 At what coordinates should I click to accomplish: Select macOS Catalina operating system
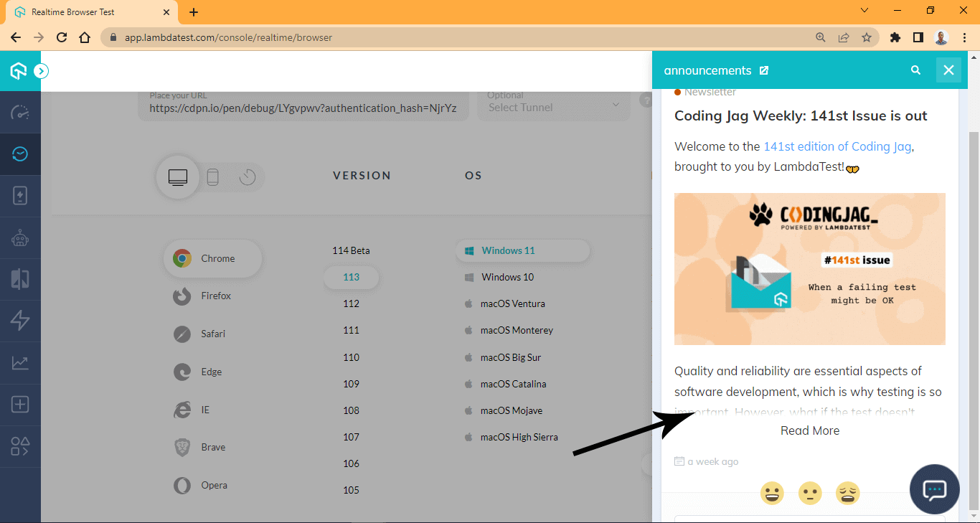tap(505, 384)
